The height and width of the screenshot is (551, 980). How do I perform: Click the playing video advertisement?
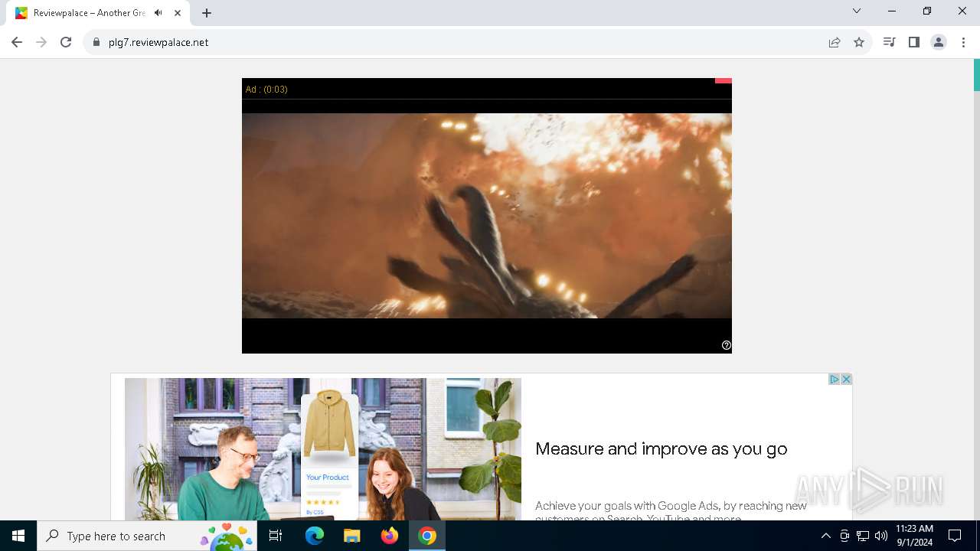click(x=487, y=216)
